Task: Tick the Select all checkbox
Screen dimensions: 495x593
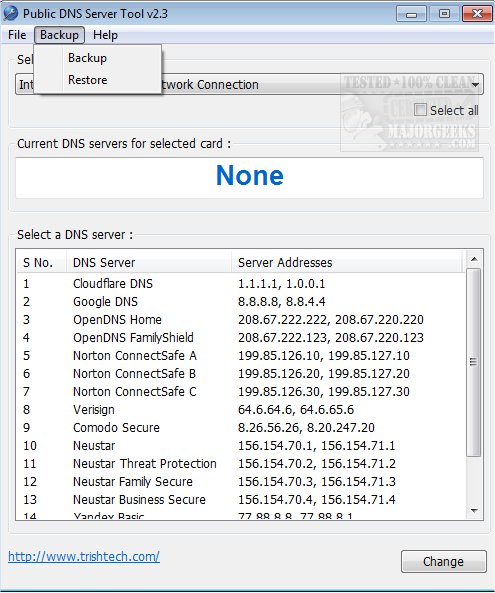Action: pyautogui.click(x=420, y=110)
